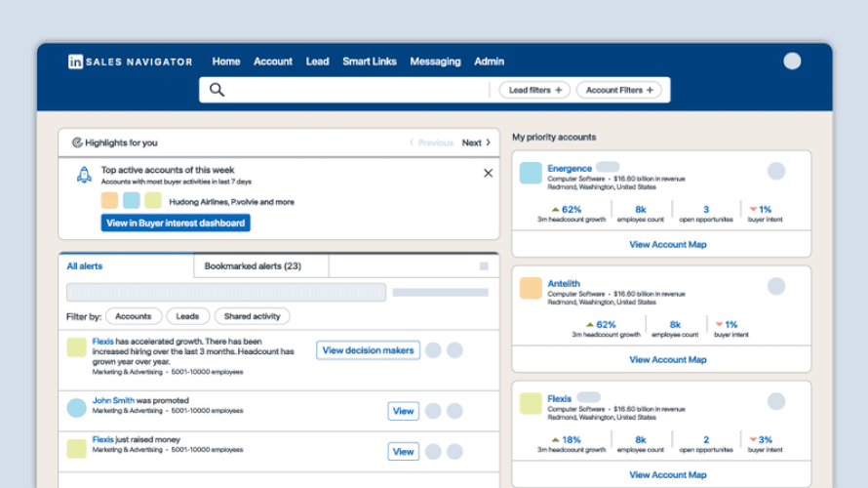Open the Smart Links menu

point(370,61)
